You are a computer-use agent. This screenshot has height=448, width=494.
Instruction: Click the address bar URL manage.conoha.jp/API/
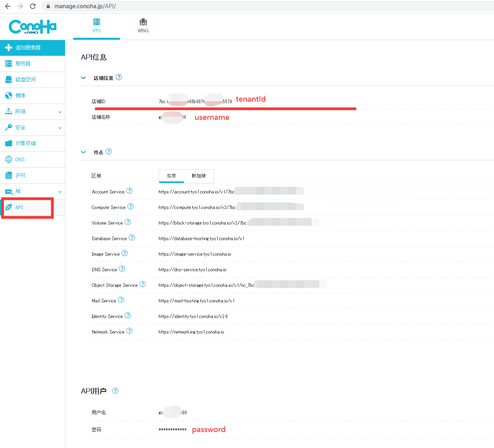click(85, 6)
